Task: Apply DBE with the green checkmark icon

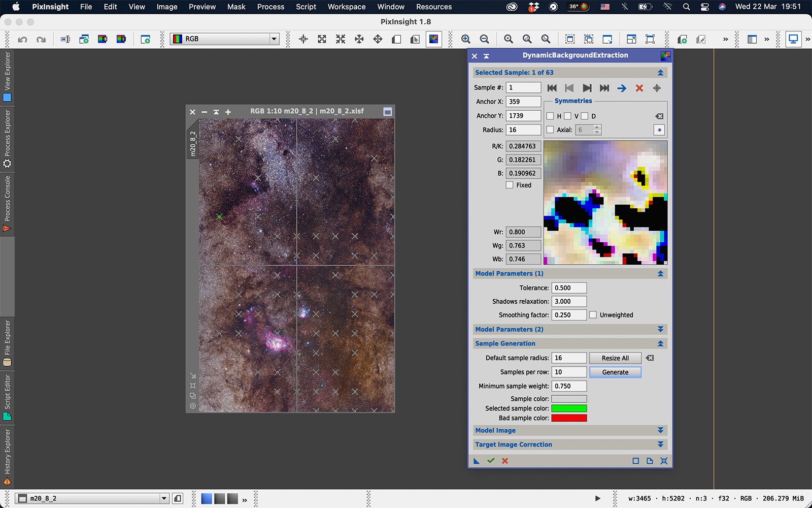Action: (490, 461)
